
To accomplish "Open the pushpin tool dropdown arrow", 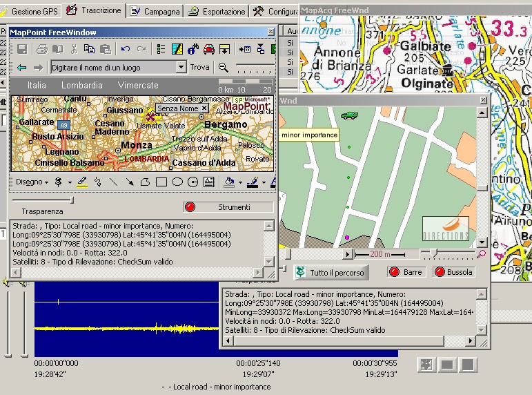I will [70, 182].
